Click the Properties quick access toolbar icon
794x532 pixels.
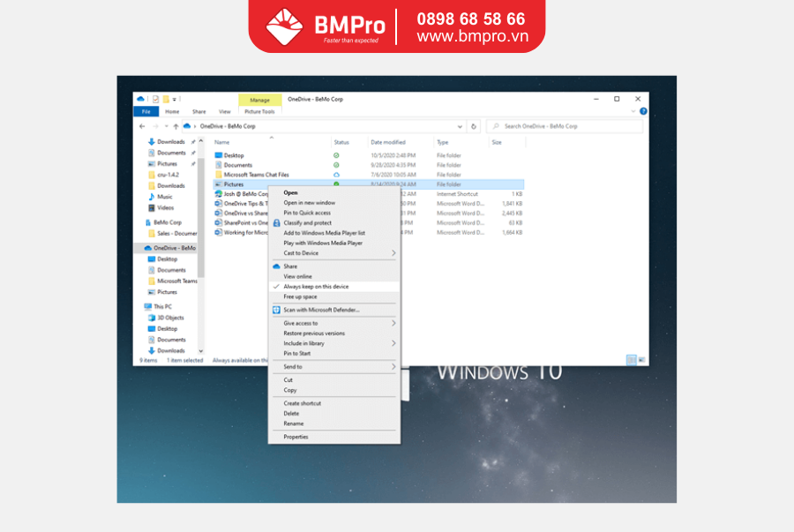click(155, 99)
